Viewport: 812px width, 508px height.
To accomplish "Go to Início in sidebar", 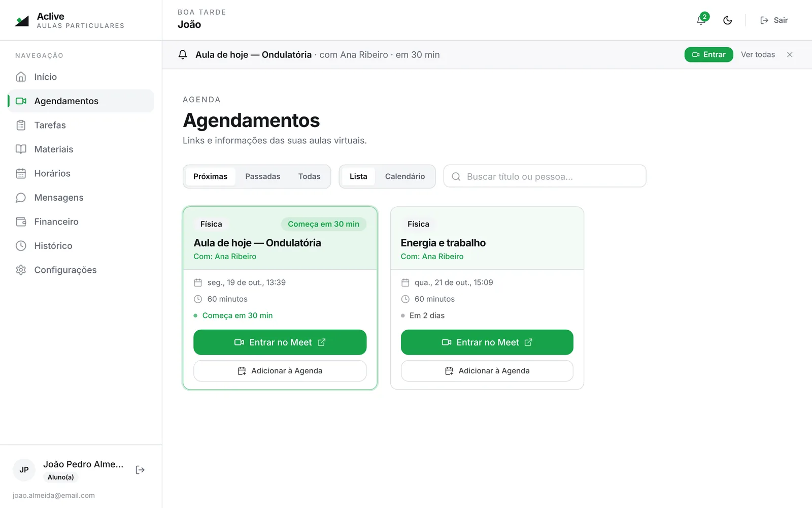I will click(x=81, y=77).
